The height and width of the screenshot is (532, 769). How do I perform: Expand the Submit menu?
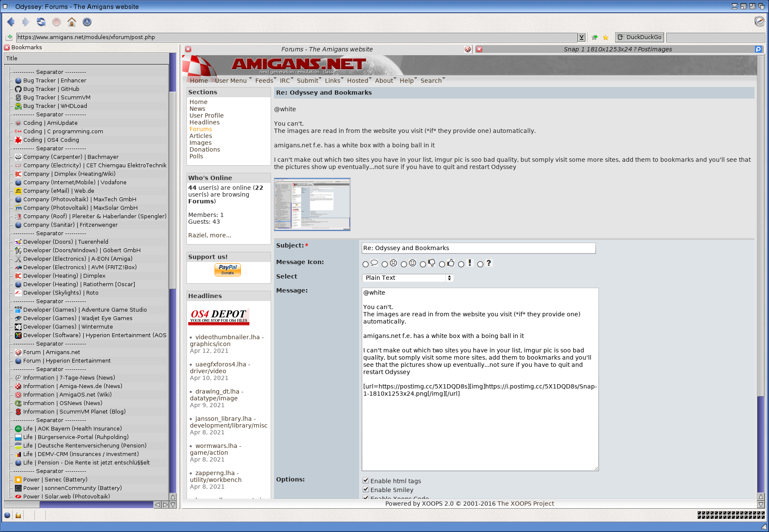[x=309, y=80]
